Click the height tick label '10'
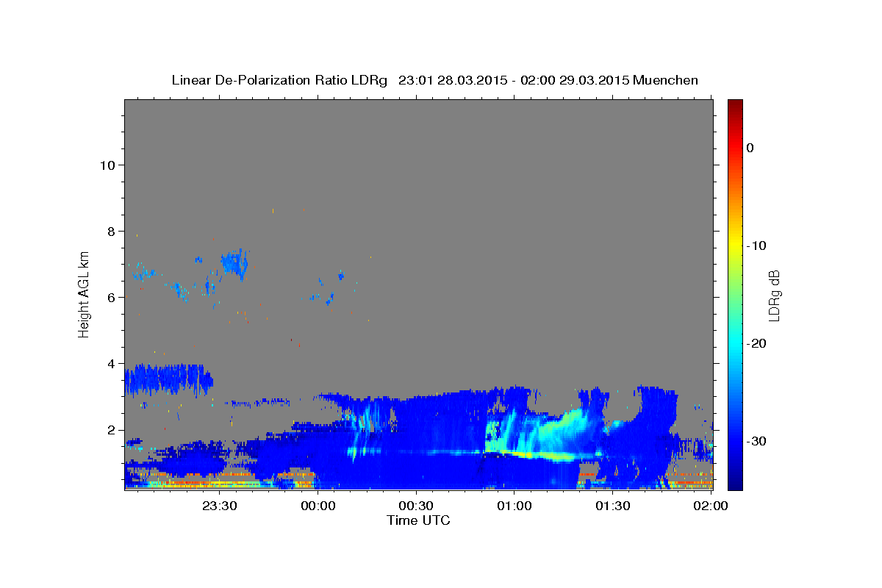882x588 pixels. point(107,165)
